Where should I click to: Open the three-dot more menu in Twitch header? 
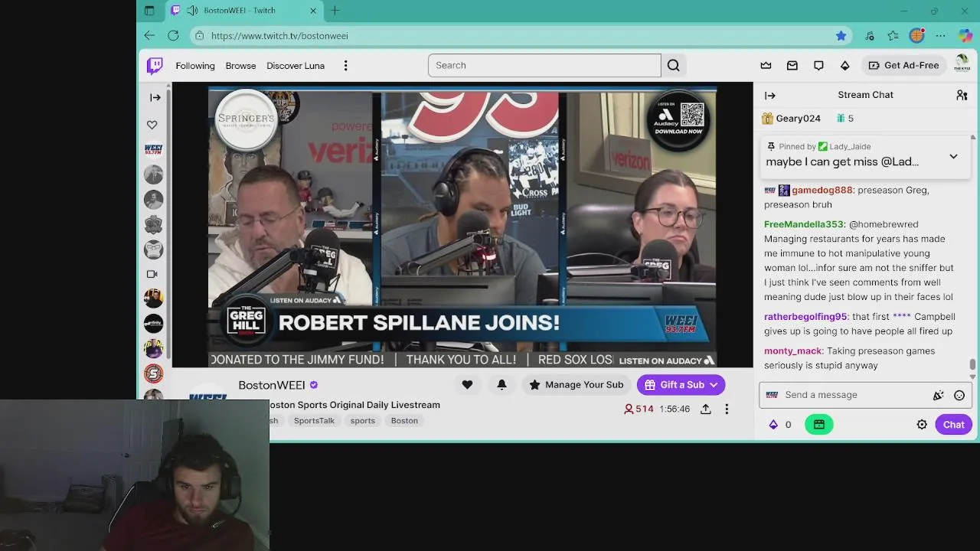point(345,66)
